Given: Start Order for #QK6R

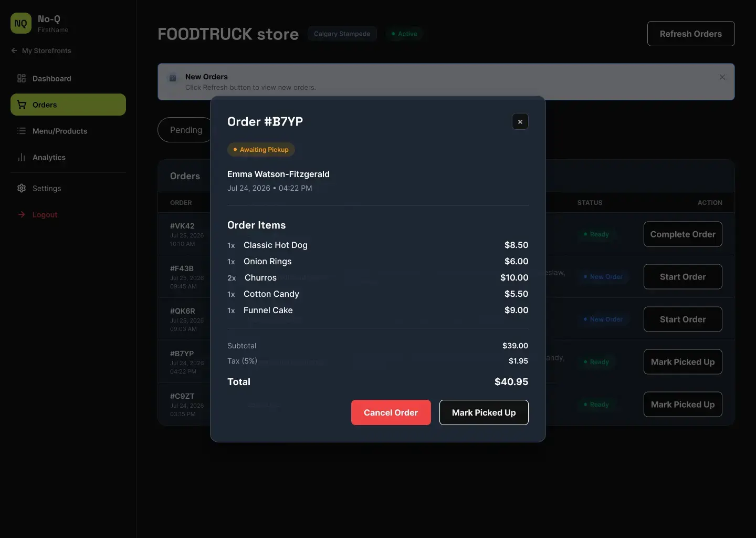Looking at the screenshot, I should pyautogui.click(x=683, y=319).
